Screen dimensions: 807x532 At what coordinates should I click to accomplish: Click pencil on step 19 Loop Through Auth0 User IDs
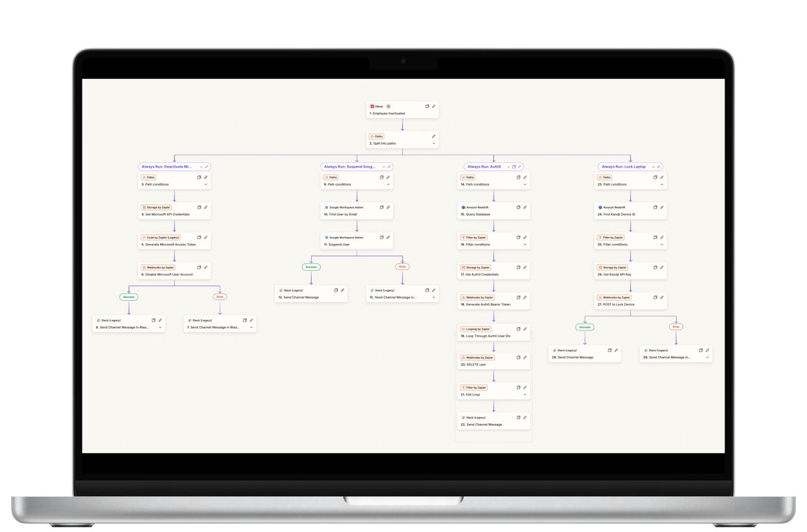[x=525, y=329]
